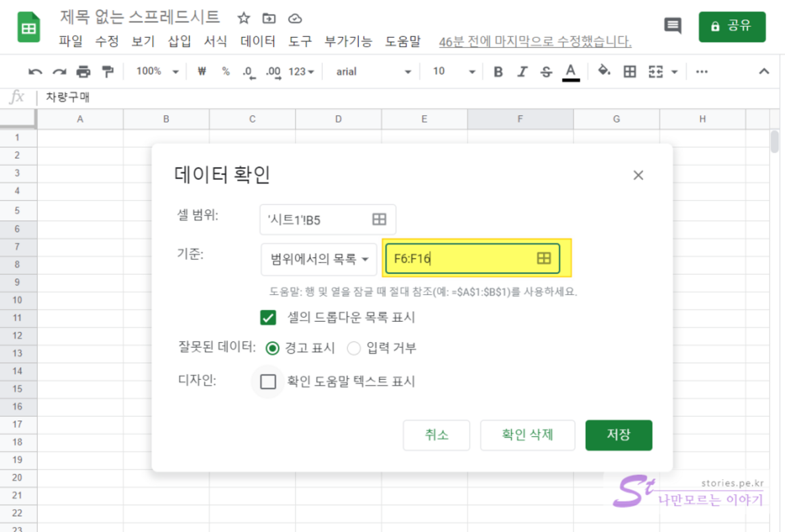Open the 100% zoom dropdown
Image resolution: width=785 pixels, height=532 pixels.
point(157,71)
